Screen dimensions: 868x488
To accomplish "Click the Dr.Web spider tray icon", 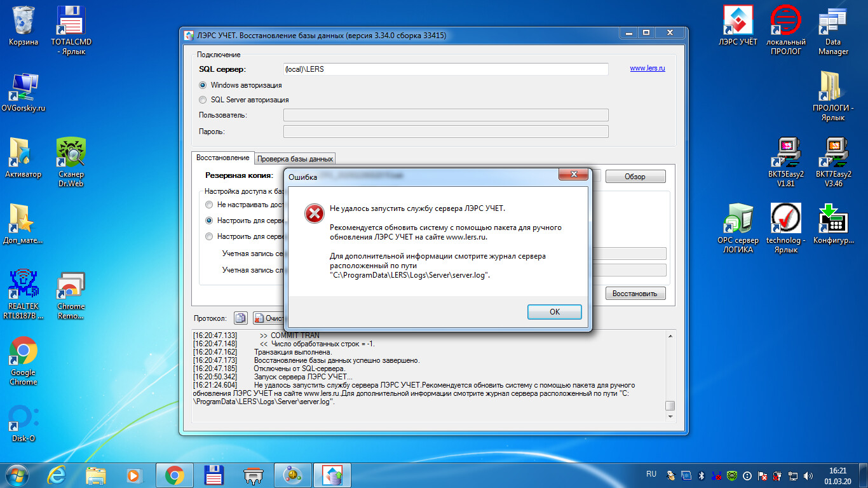I will pyautogui.click(x=733, y=475).
